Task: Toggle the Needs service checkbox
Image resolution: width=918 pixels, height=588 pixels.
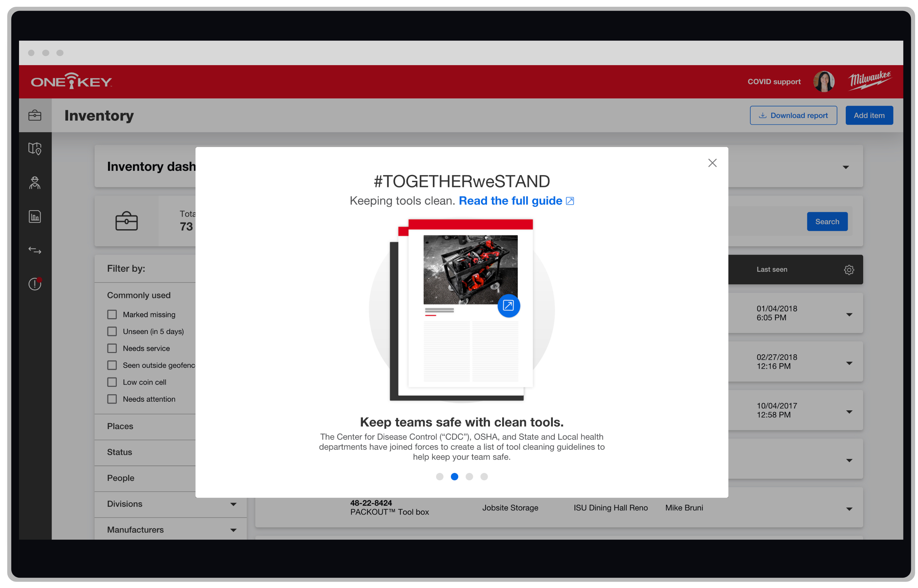Action: 112,348
